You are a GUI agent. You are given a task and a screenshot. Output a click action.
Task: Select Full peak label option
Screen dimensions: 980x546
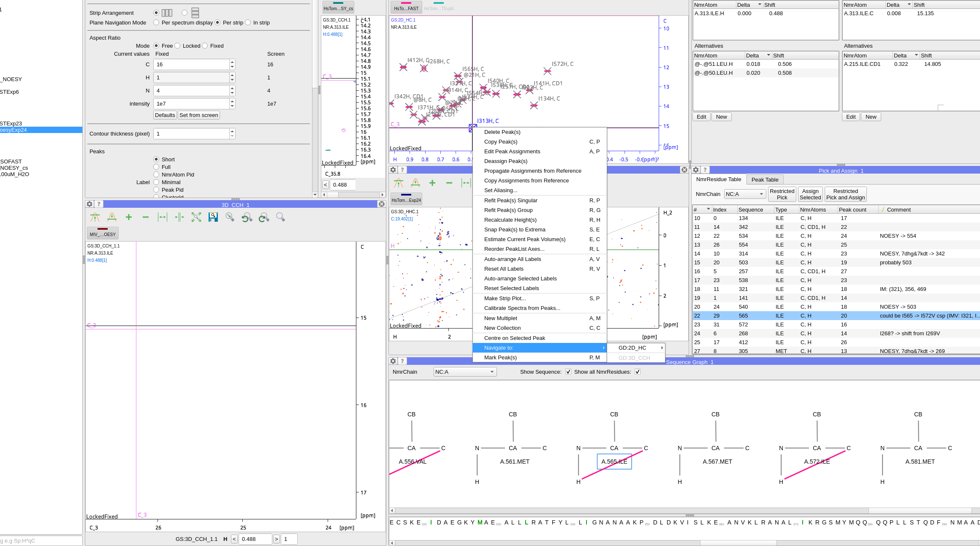(156, 167)
